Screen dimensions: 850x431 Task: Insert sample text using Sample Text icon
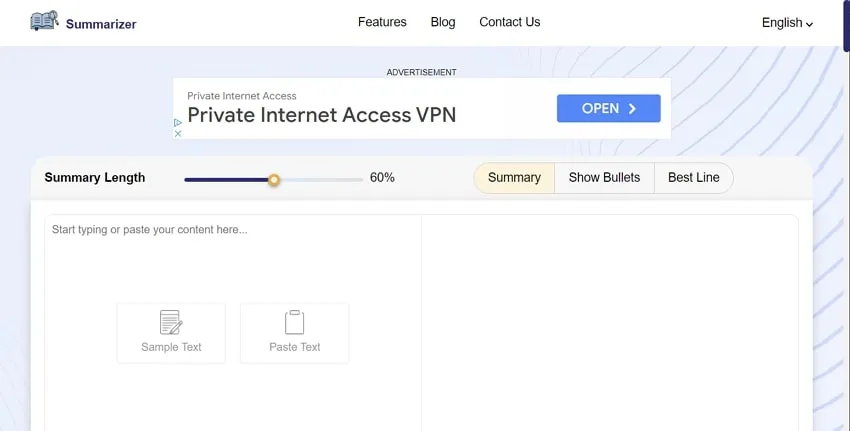[171, 323]
